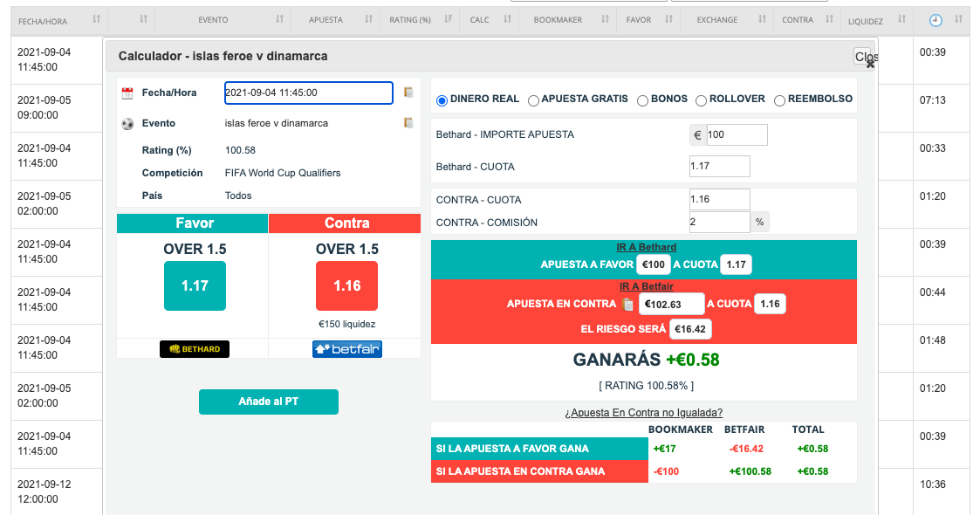The image size is (980, 515).
Task: Click the [ RATING 100.58% ] text
Action: pyautogui.click(x=647, y=386)
